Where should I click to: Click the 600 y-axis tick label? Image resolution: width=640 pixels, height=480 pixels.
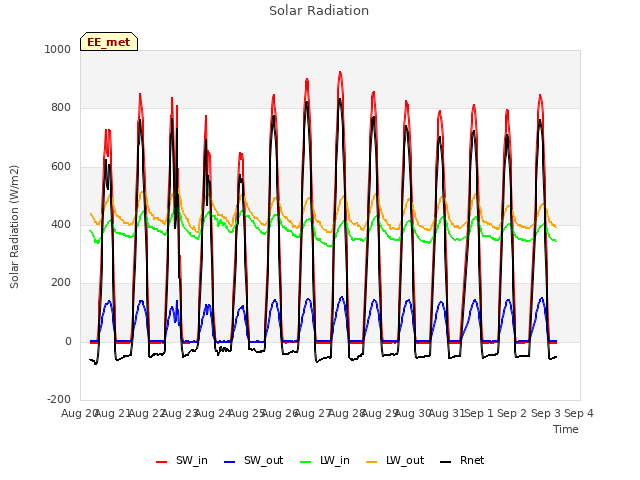(x=61, y=167)
